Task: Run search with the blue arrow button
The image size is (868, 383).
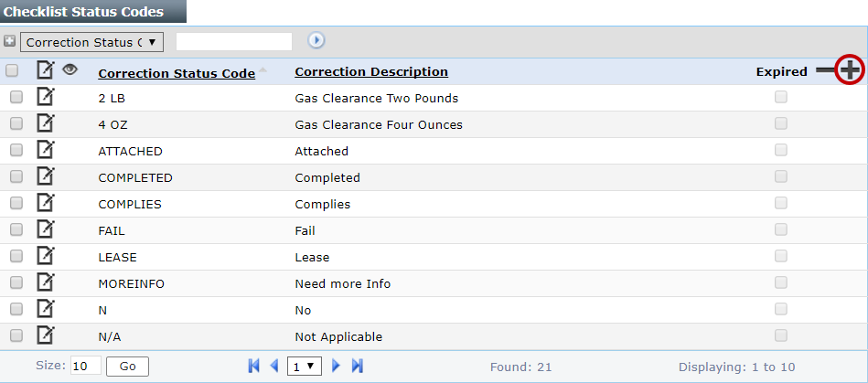Action: click(x=316, y=41)
